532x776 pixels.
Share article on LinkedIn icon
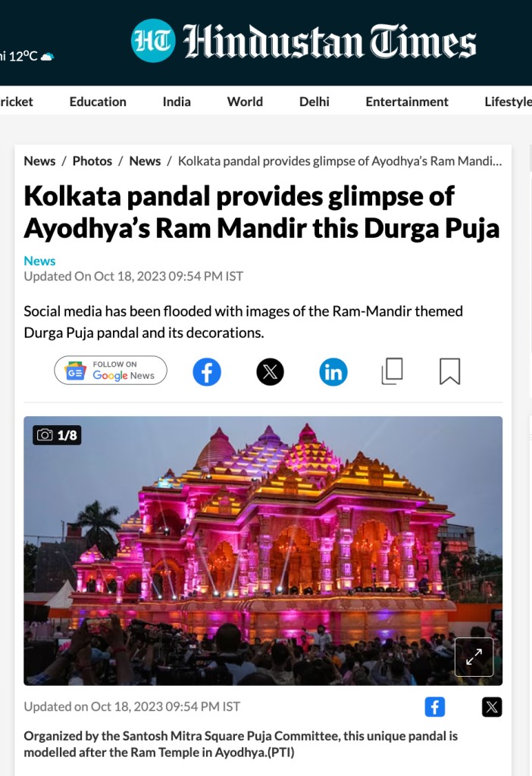point(333,371)
